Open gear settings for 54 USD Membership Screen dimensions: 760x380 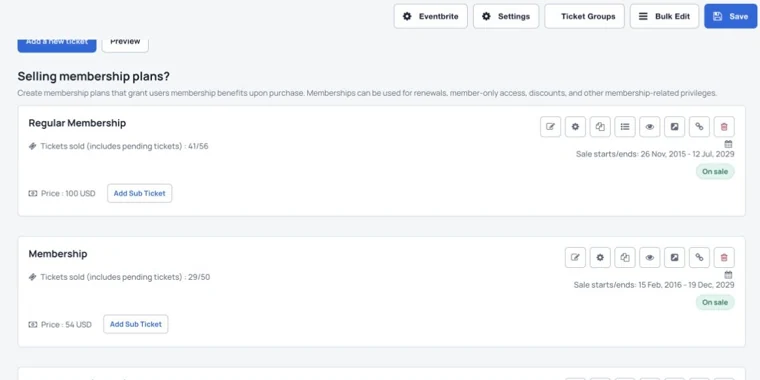(x=600, y=257)
